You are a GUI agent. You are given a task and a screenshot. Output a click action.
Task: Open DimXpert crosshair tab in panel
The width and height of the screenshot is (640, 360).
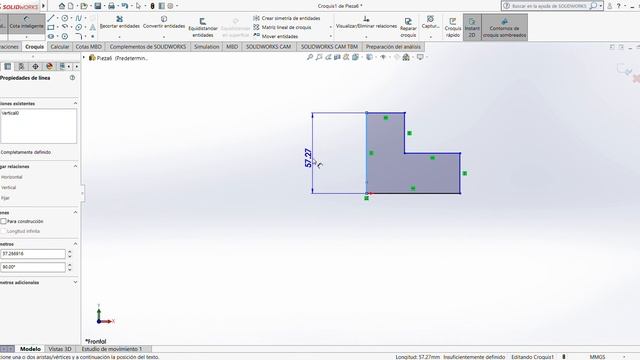(35, 66)
